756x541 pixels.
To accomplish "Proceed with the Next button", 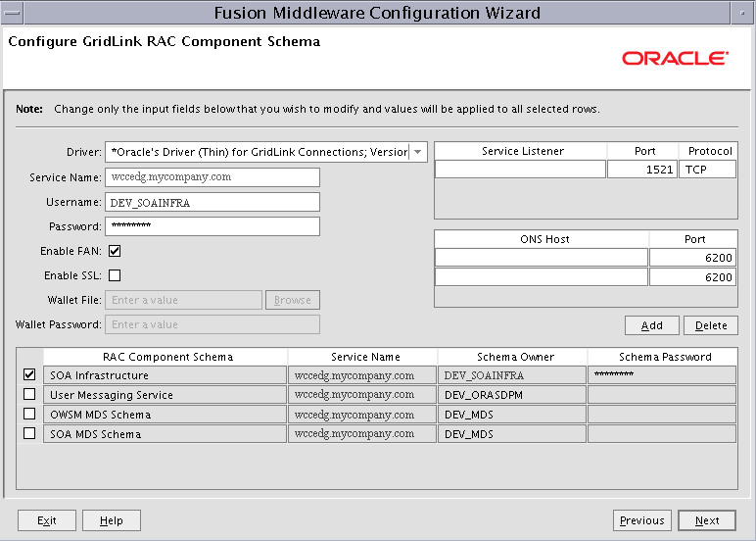I will click(x=707, y=520).
